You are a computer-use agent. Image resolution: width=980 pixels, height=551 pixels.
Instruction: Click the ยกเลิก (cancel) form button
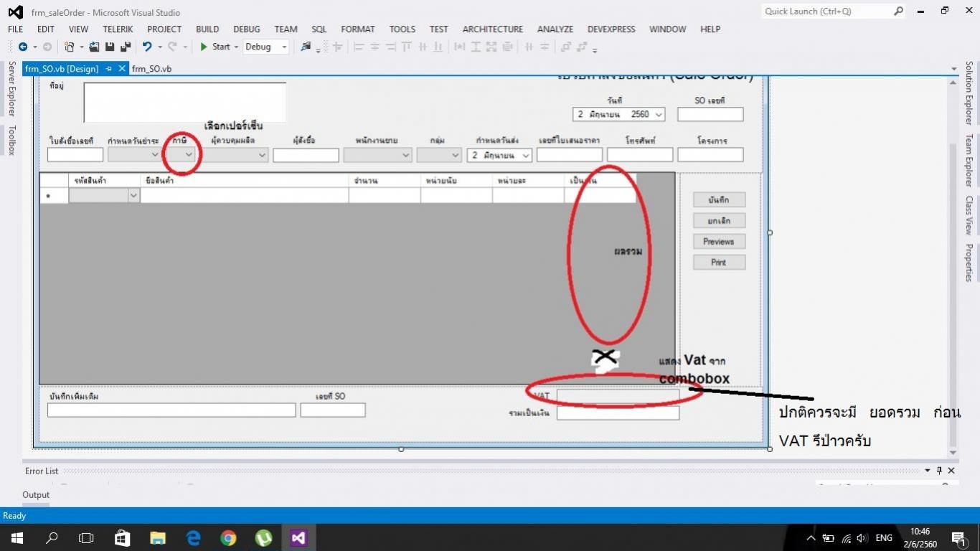tap(720, 220)
